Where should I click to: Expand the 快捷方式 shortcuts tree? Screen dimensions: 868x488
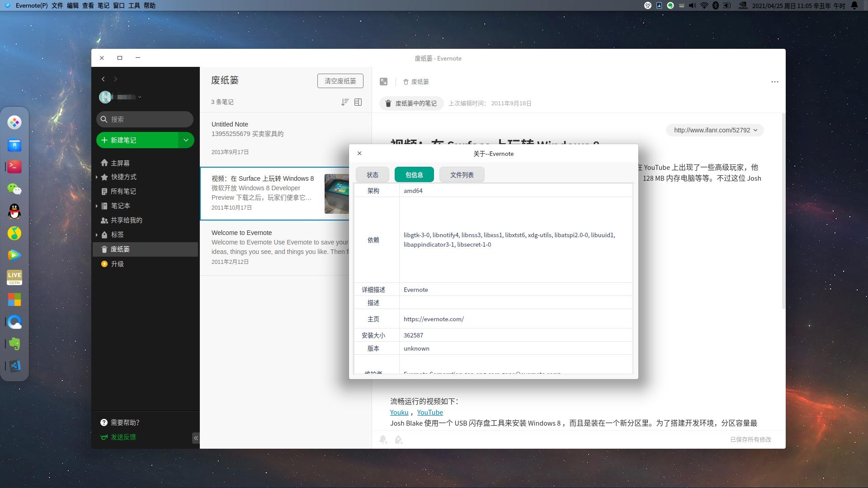(97, 177)
